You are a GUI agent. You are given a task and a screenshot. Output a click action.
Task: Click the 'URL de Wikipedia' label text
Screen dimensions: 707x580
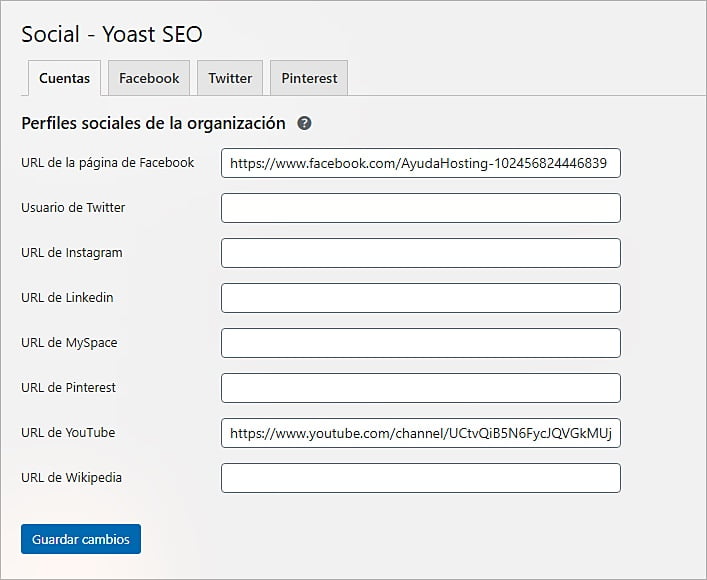pyautogui.click(x=71, y=478)
